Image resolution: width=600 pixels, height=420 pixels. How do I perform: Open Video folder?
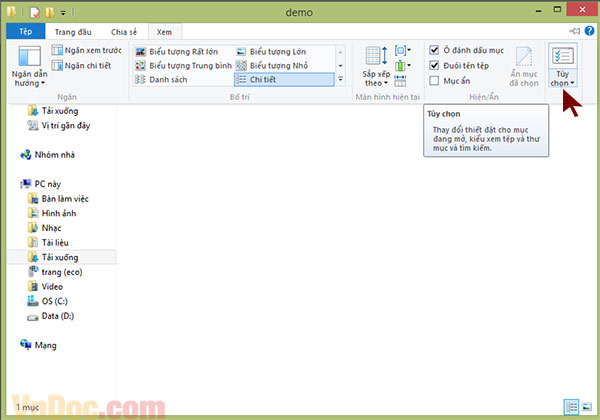tap(45, 287)
